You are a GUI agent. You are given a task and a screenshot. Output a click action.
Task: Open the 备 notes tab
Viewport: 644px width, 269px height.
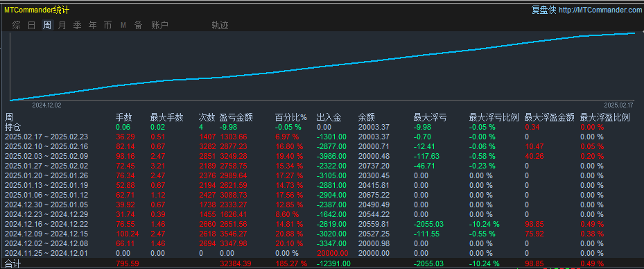coord(139,26)
